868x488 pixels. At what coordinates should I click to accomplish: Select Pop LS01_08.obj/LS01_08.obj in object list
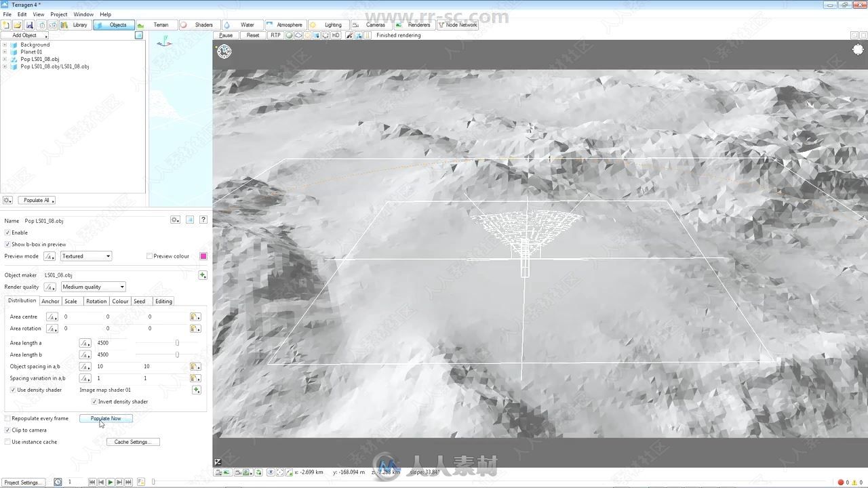tap(54, 66)
